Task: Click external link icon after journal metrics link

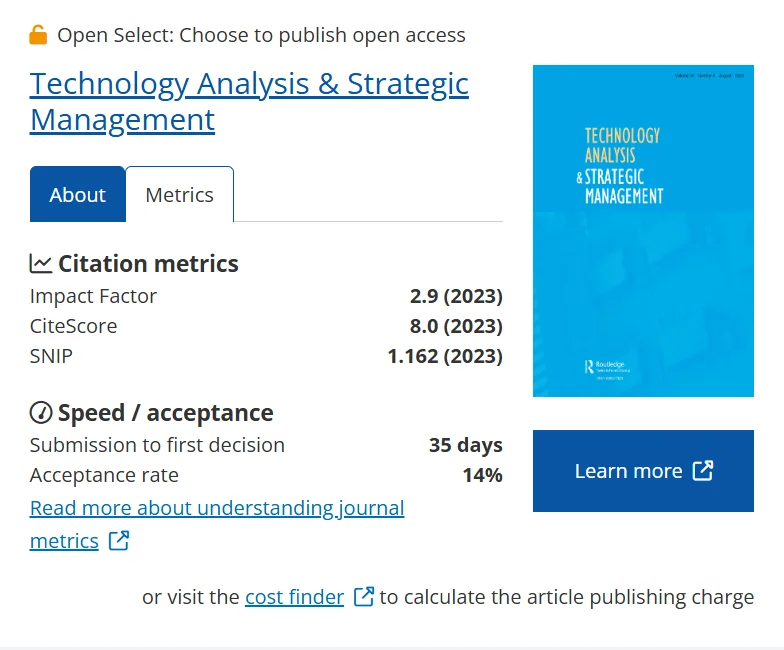Action: tap(119, 540)
